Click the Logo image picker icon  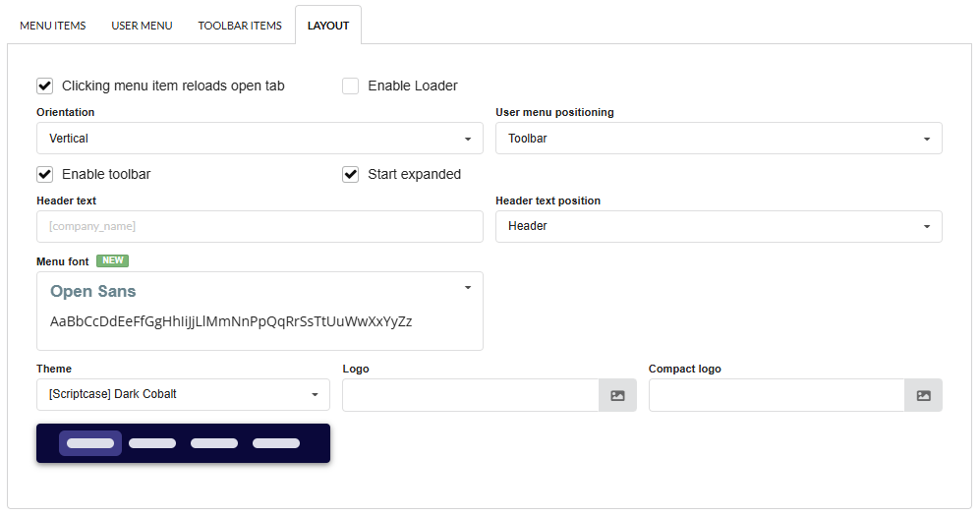(x=617, y=395)
